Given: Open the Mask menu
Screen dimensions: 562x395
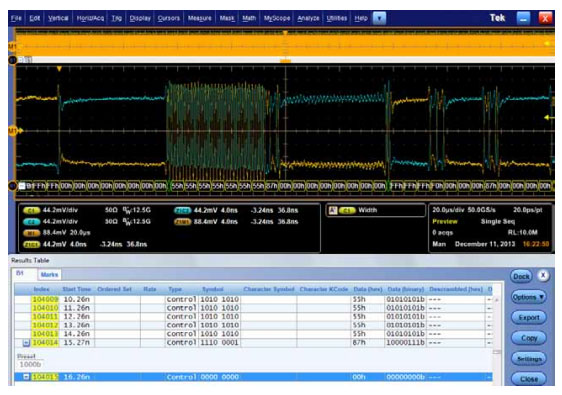Looking at the screenshot, I should [x=227, y=18].
